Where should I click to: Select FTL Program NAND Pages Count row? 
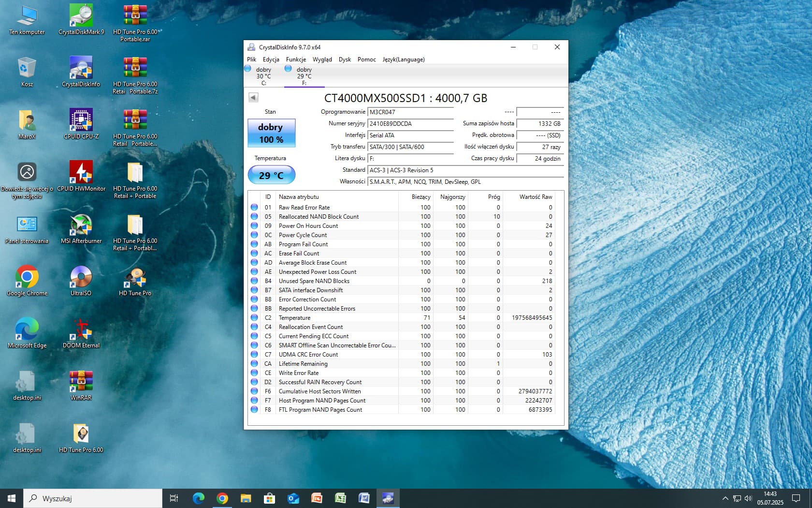click(402, 410)
